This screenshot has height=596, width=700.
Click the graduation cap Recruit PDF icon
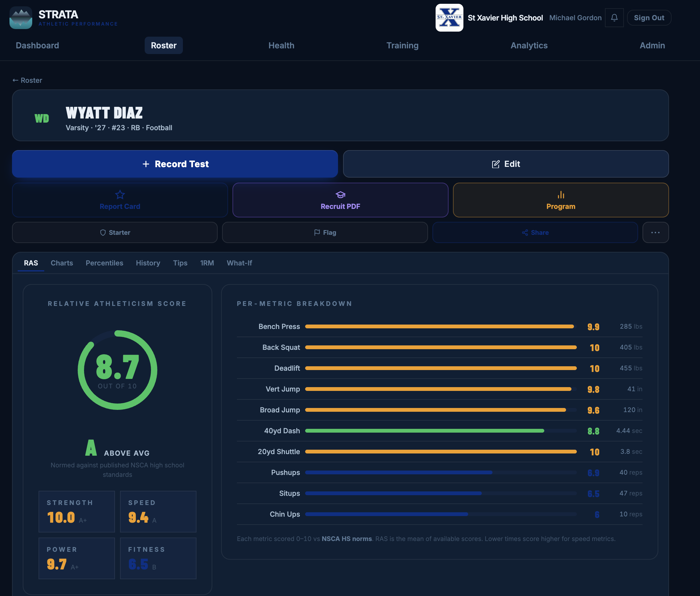(x=341, y=195)
